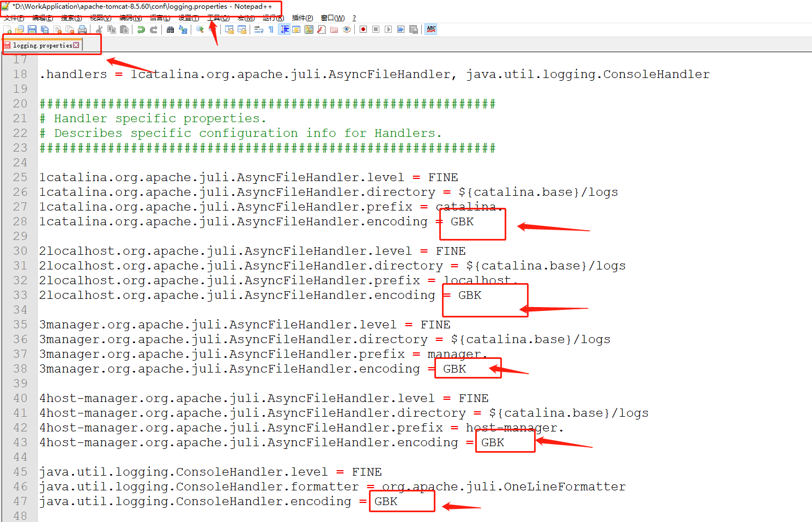Open the 编辑(E) menu
Screen dimensions: 812x522
43,18
